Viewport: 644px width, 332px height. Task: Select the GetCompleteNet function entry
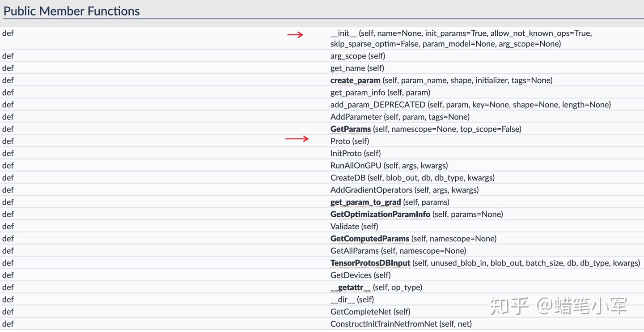click(x=361, y=312)
